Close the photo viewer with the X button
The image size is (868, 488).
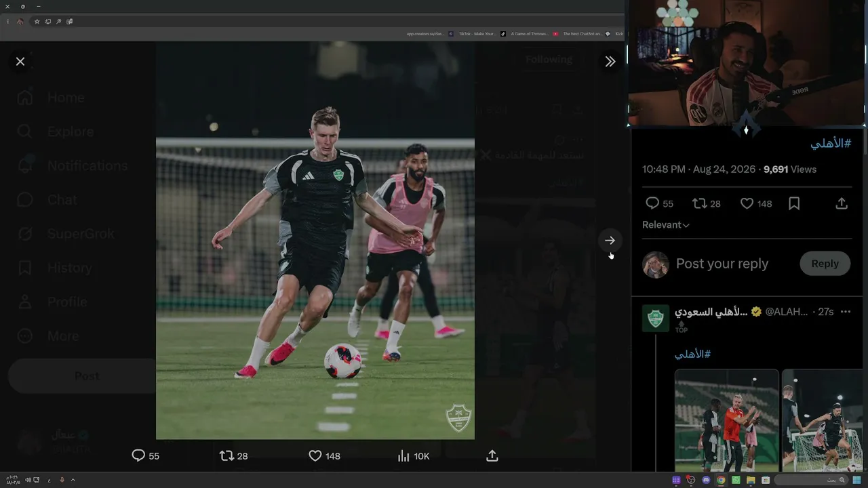20,62
